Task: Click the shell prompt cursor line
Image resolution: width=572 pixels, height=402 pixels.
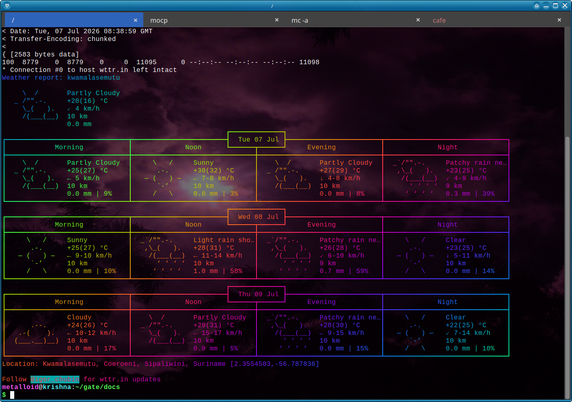Action: tap(7, 395)
